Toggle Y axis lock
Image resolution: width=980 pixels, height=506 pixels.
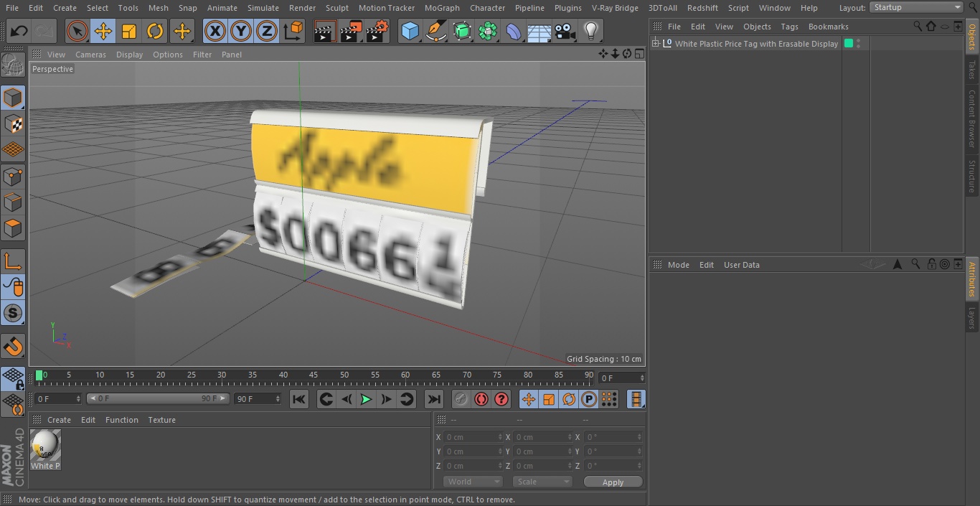click(241, 31)
